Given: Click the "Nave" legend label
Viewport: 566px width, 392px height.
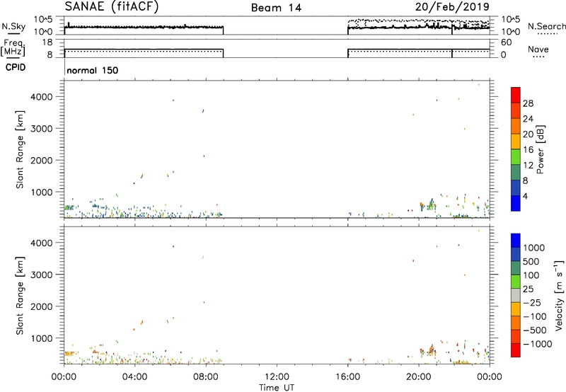Looking at the screenshot, I should coord(538,49).
